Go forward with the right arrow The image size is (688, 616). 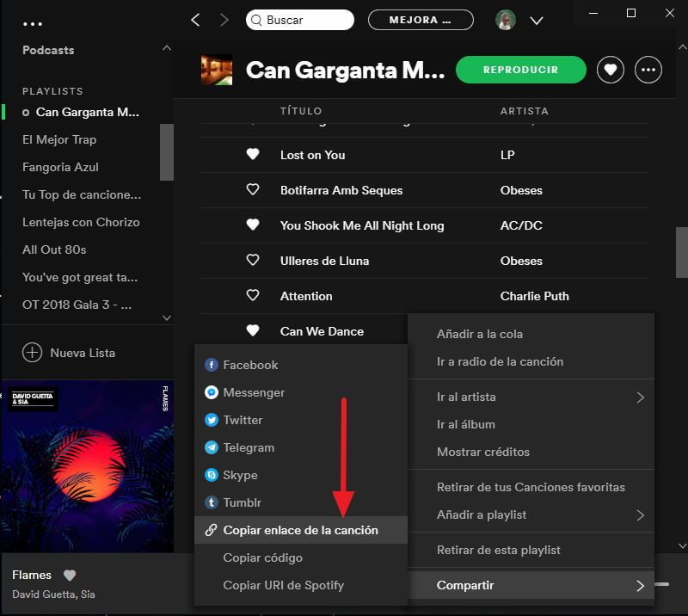coord(224,20)
